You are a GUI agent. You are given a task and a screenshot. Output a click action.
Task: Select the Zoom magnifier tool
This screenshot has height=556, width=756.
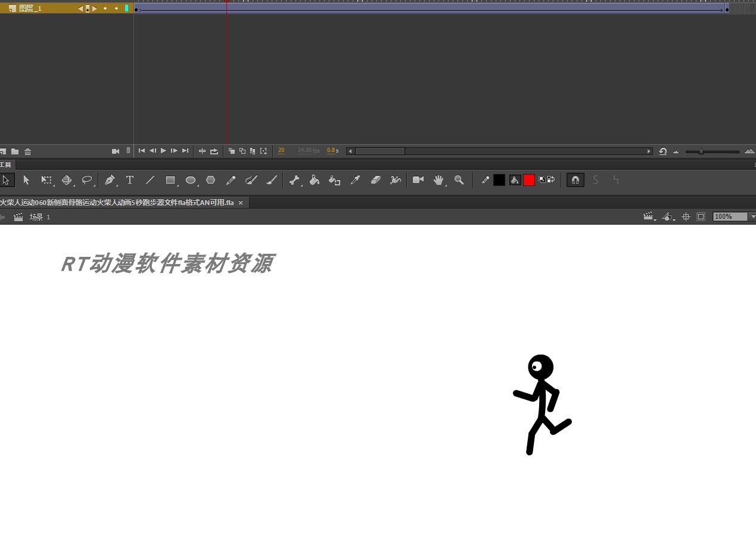(459, 180)
